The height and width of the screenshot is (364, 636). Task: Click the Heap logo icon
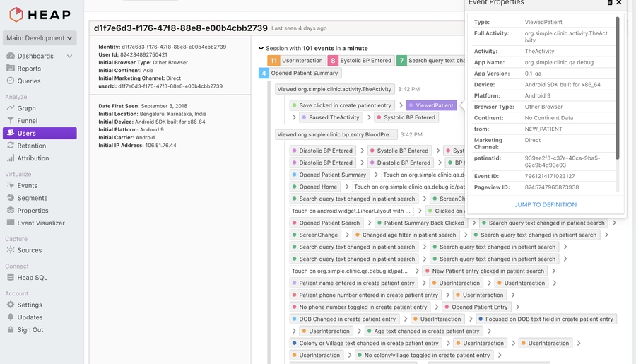[x=16, y=14]
